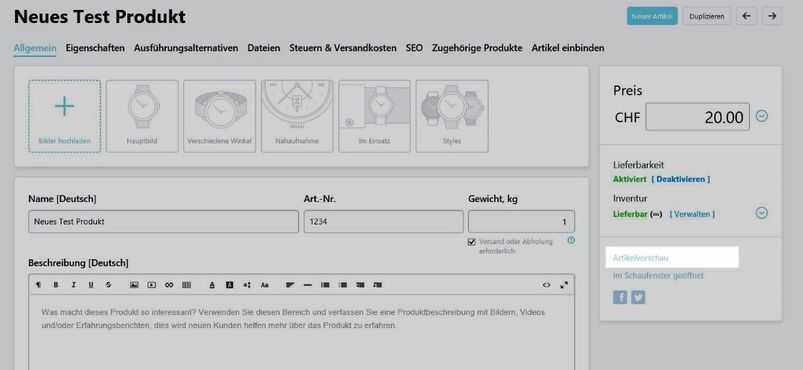803x370 pixels.
Task: Insert an image via editor toolbar
Action: point(134,285)
